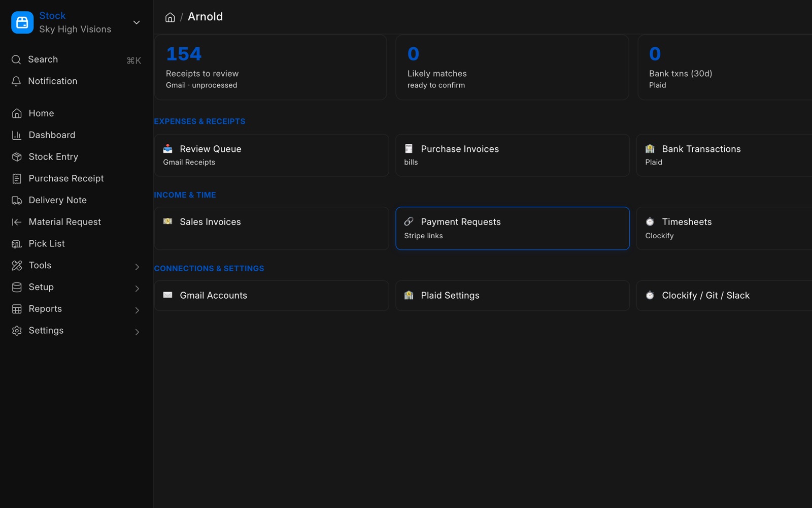The image size is (812, 508).
Task: Click the Bank Transactions bank icon
Action: 650,149
